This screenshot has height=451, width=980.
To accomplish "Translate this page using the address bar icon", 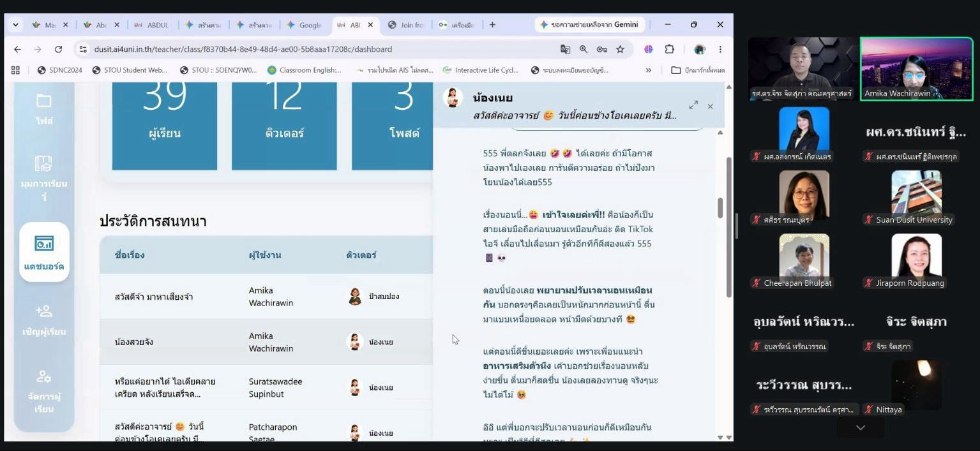I will tap(565, 49).
